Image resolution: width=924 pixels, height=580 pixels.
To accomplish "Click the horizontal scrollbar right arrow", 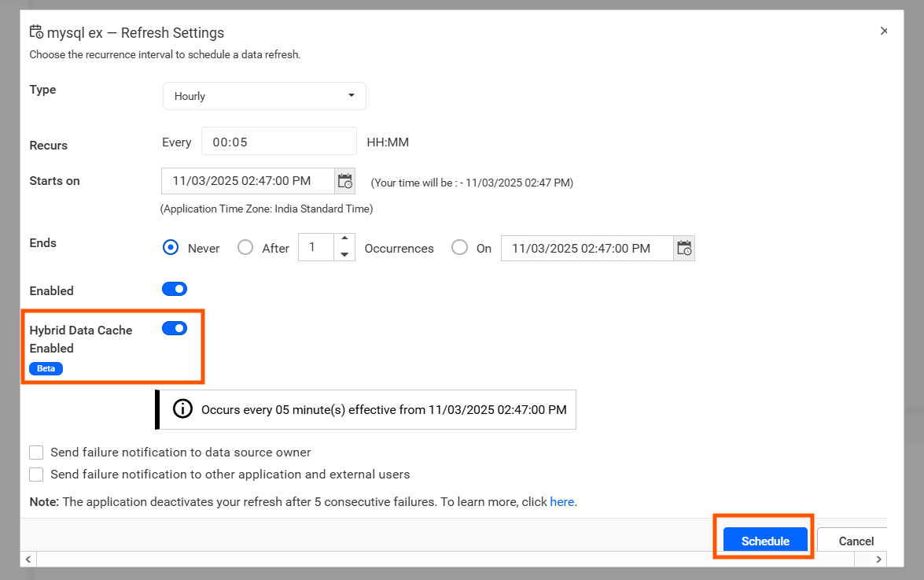I will point(878,559).
